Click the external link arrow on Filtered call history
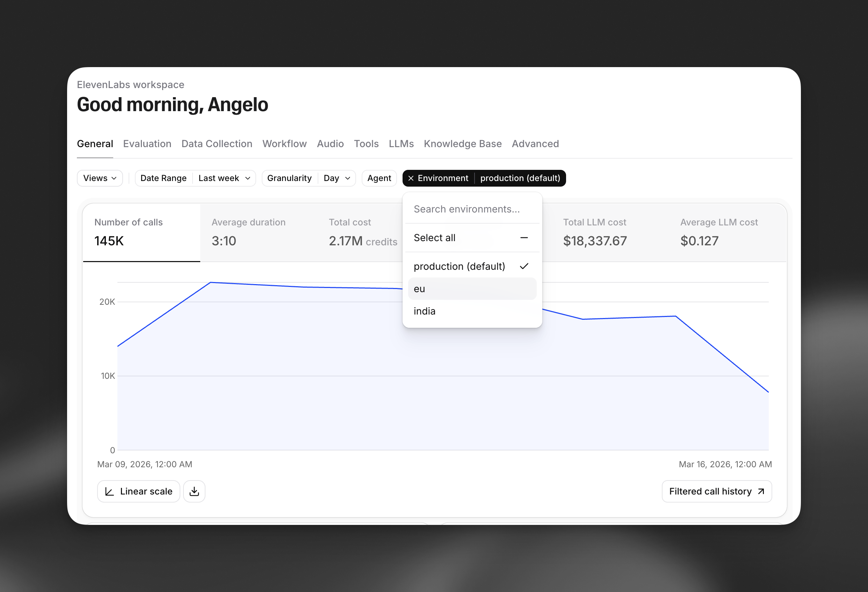Viewport: 868px width, 592px height. 760,491
